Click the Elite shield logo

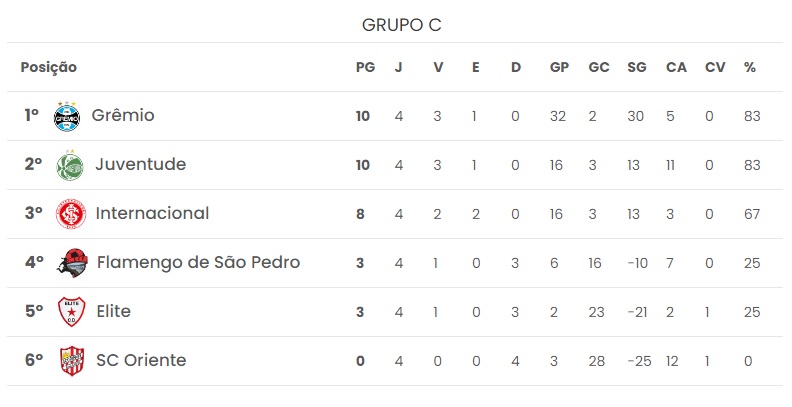click(x=71, y=312)
